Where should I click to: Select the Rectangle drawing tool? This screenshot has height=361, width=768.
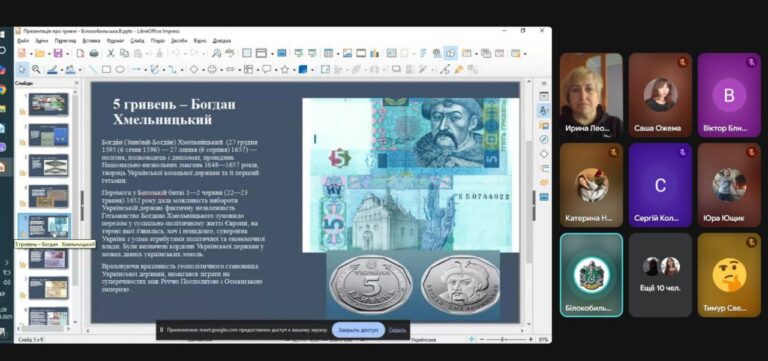(x=106, y=70)
